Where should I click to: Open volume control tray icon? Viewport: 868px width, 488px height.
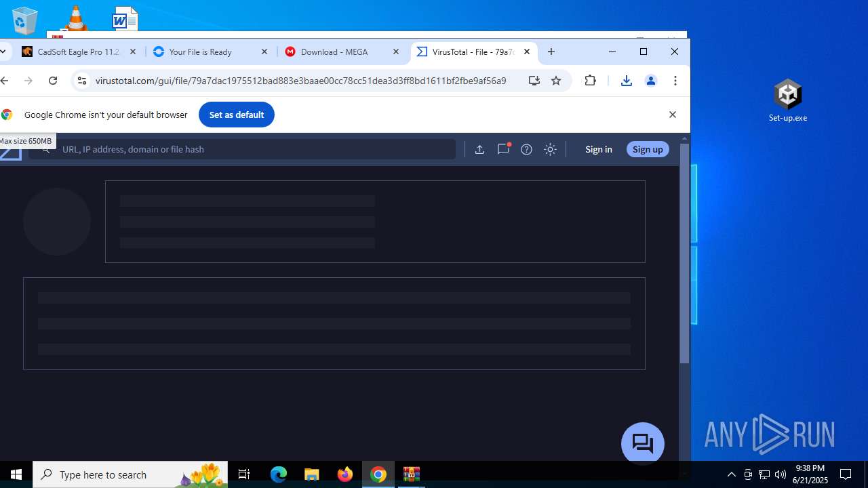781,474
